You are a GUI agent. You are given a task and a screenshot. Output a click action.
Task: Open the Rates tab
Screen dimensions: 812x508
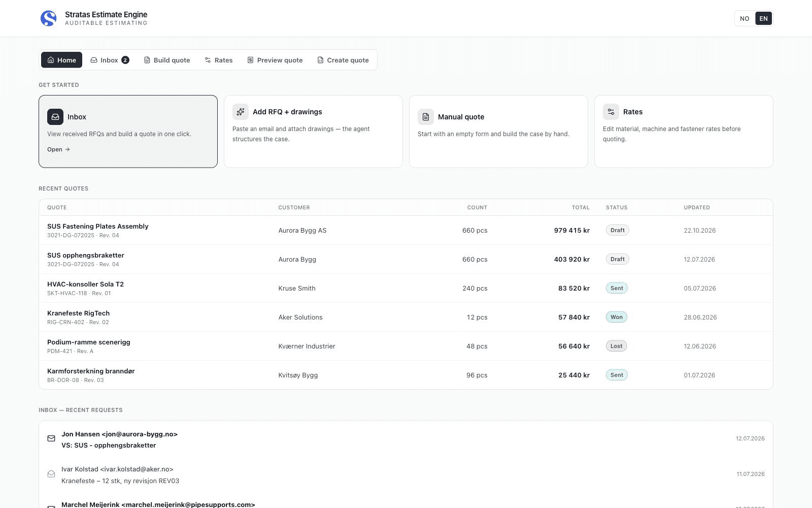(x=219, y=60)
